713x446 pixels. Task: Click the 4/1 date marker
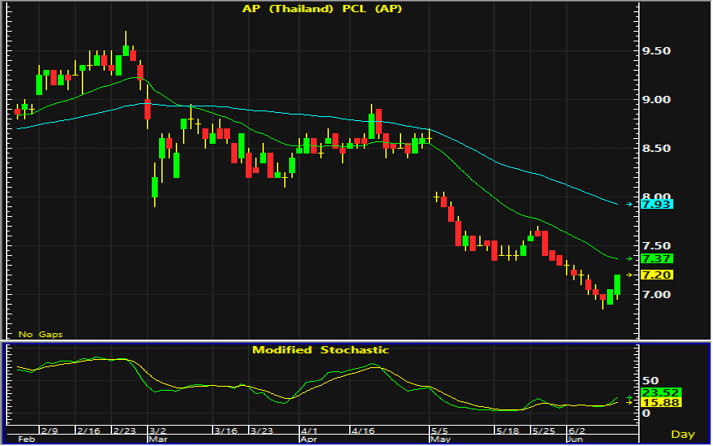(x=309, y=430)
